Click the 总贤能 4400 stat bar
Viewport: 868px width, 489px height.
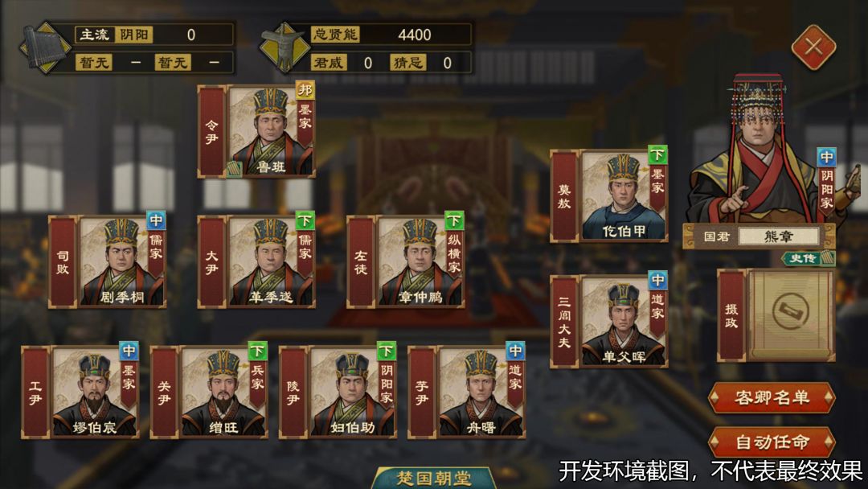391,35
